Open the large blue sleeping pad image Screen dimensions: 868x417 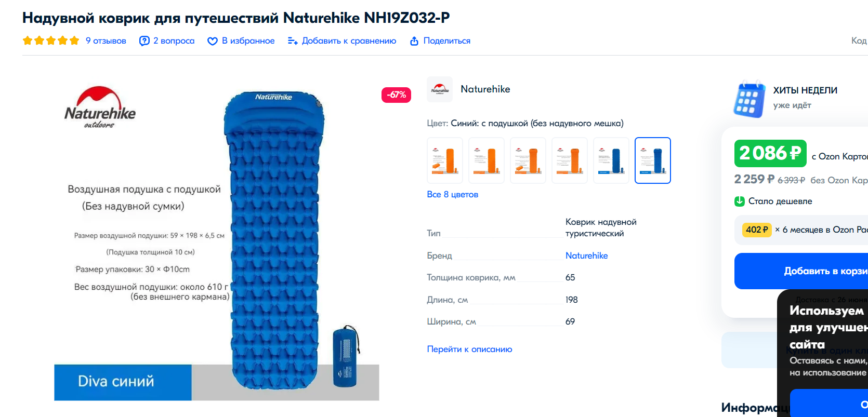point(274,239)
